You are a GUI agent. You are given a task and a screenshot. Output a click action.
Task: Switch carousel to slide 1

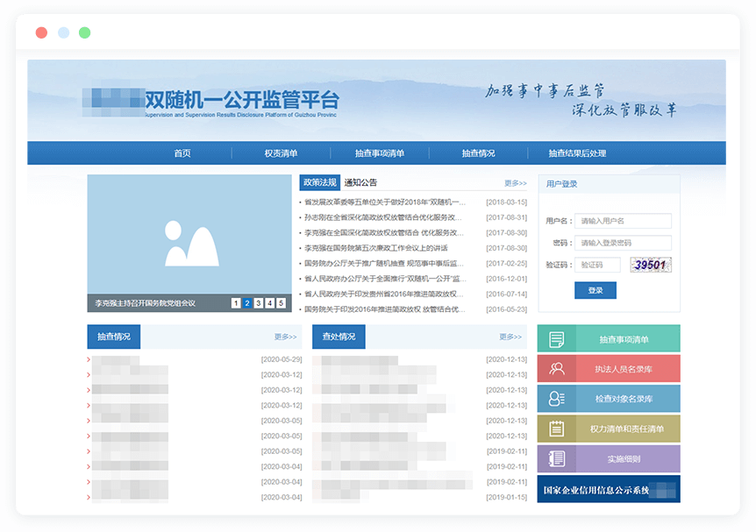coord(236,303)
